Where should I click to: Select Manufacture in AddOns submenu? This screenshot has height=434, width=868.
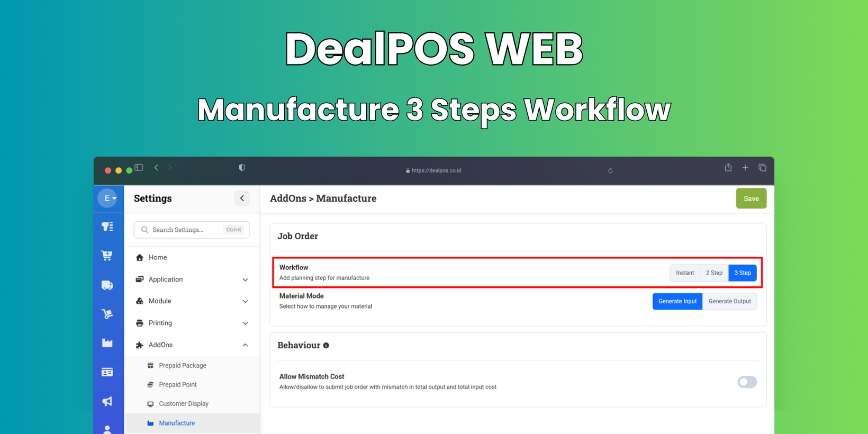(192, 423)
